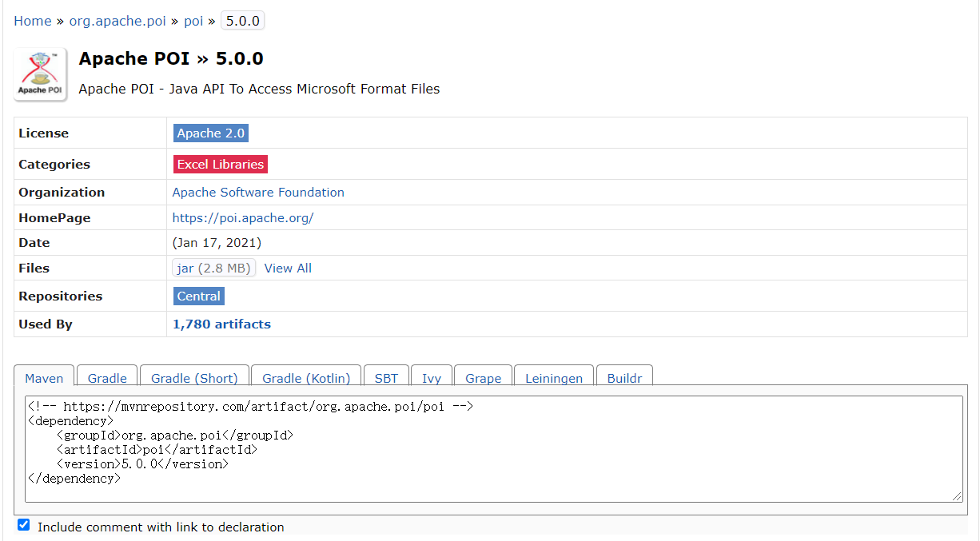Viewport: 980px width, 541px height.
Task: Click the View All files link
Action: (x=288, y=269)
